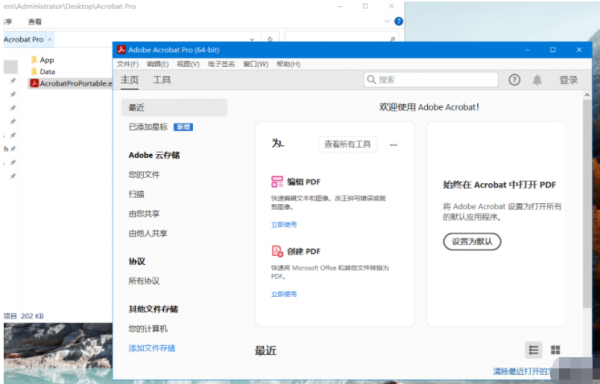Click the chevron after Acrobat Pro breadcrumb
This screenshot has width=600, height=384.
[x=50, y=39]
